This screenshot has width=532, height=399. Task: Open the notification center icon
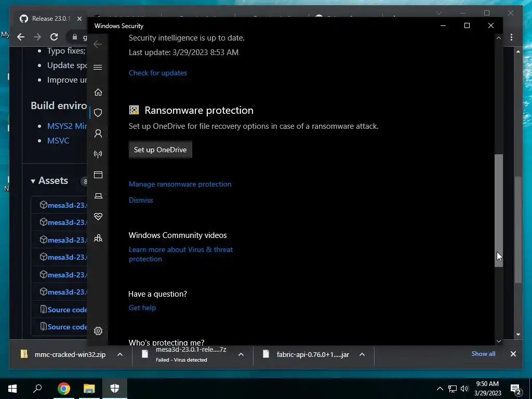pos(515,389)
